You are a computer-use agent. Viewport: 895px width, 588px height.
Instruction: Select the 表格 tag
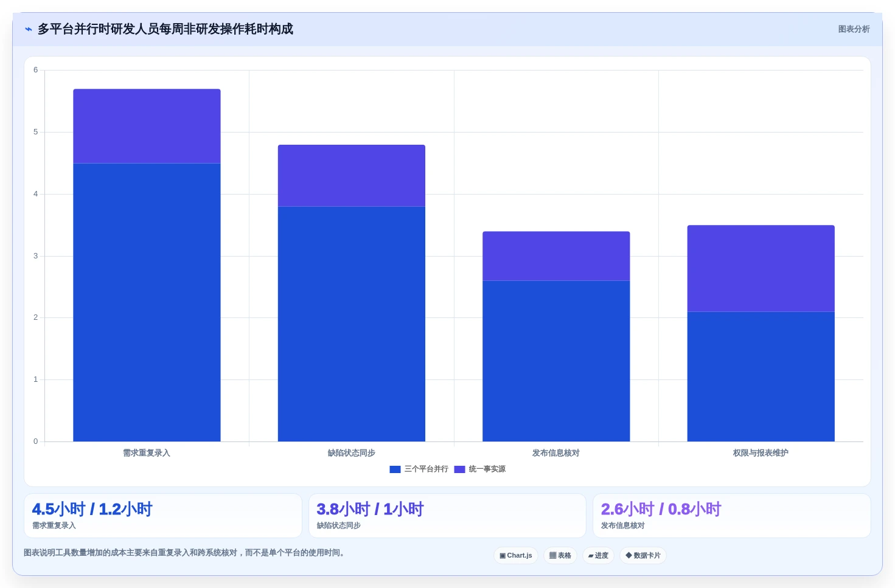pos(560,555)
